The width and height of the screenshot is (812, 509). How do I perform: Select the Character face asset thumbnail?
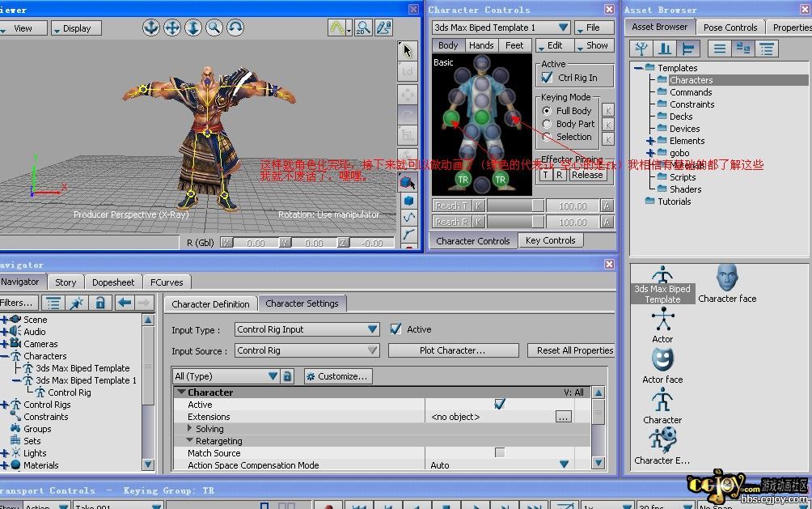click(727, 283)
